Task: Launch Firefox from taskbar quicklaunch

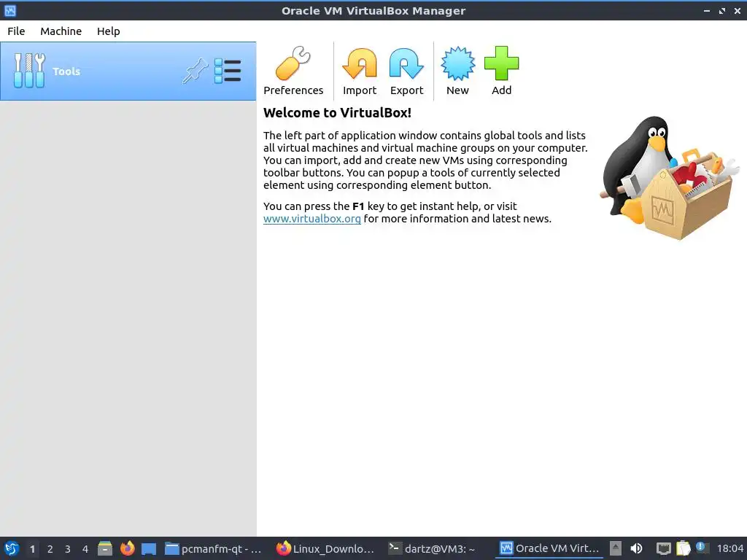Action: 127,548
